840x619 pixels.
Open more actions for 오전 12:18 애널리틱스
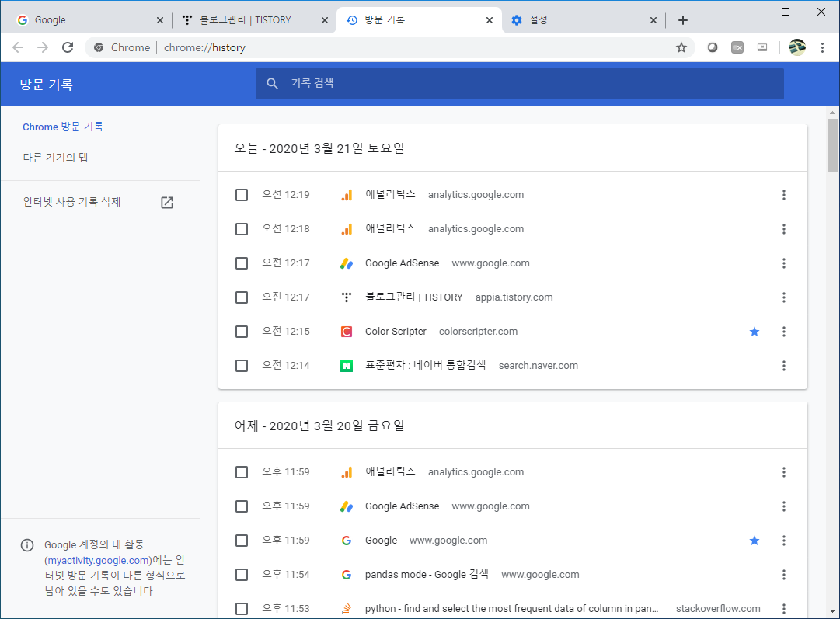point(784,229)
